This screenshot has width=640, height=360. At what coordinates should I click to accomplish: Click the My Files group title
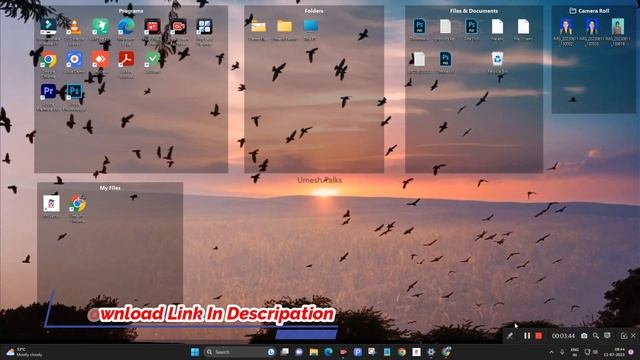coord(110,188)
